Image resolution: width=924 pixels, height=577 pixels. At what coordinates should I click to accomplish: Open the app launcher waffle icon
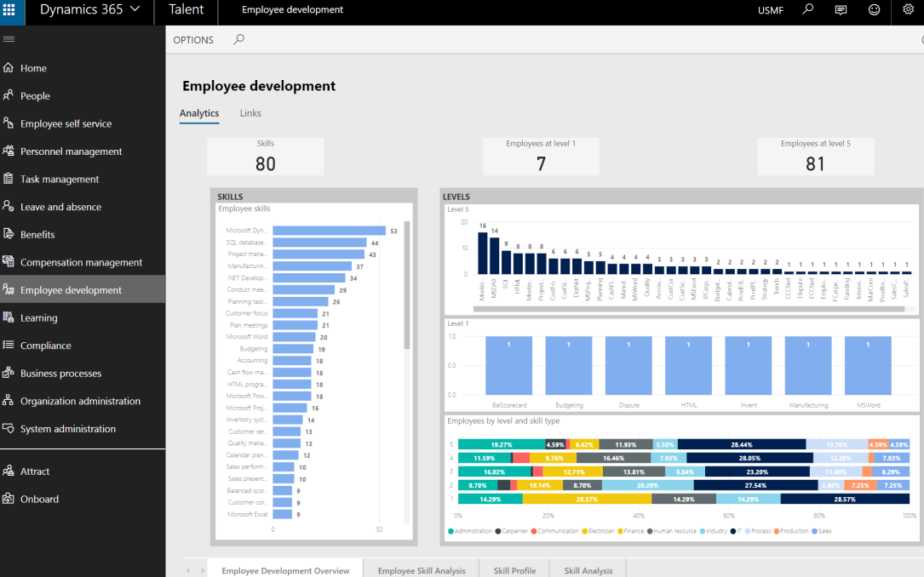[x=9, y=10]
